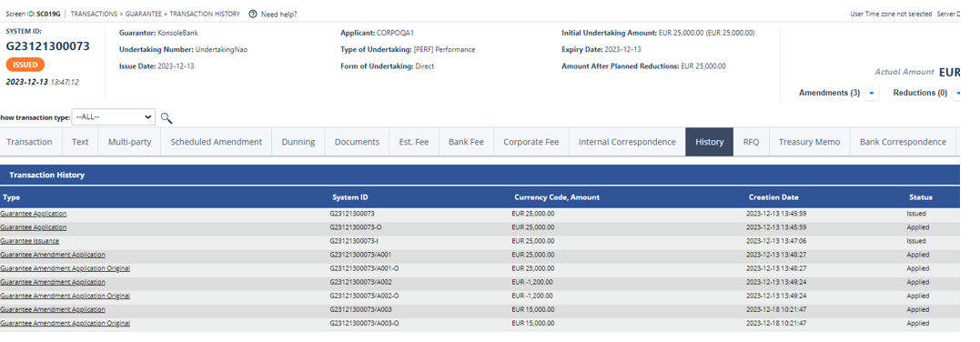980x342 pixels.
Task: Expand the Reductions (0) dropdown arrow
Action: [957, 93]
